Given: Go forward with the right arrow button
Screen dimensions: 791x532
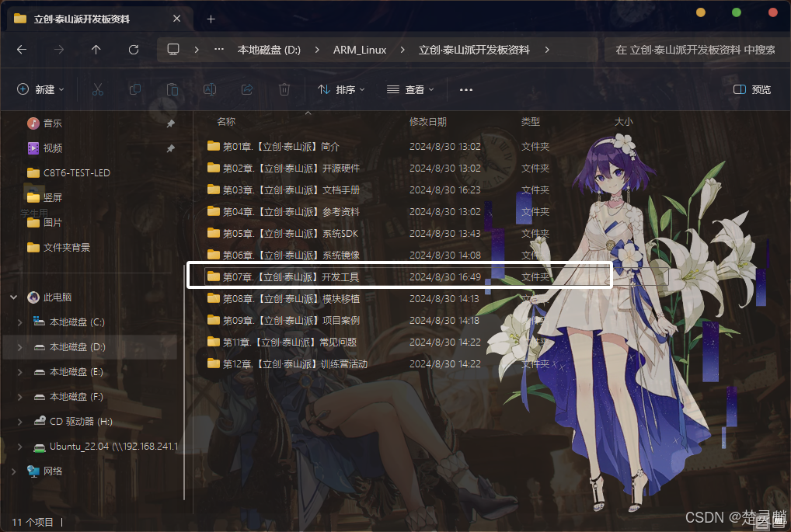Looking at the screenshot, I should [59, 50].
